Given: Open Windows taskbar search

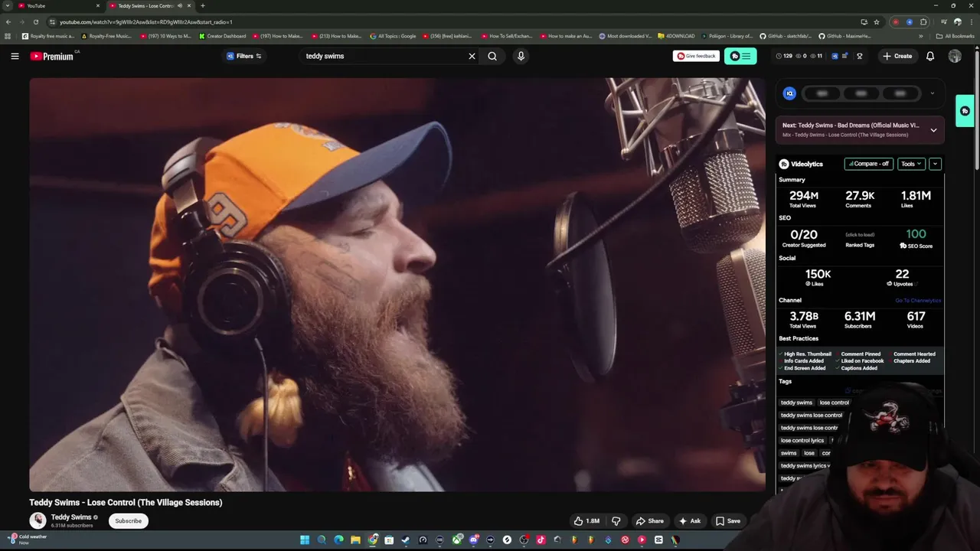Looking at the screenshot, I should tap(322, 540).
